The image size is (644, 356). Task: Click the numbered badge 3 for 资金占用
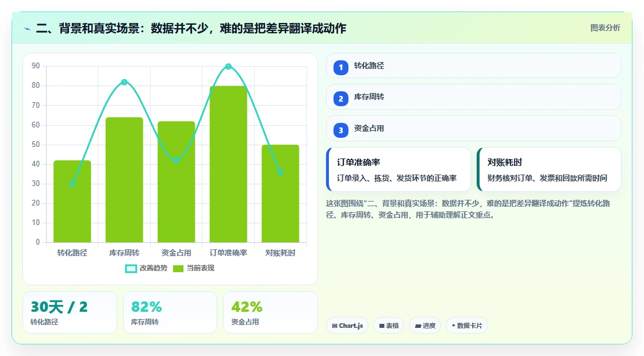point(340,130)
